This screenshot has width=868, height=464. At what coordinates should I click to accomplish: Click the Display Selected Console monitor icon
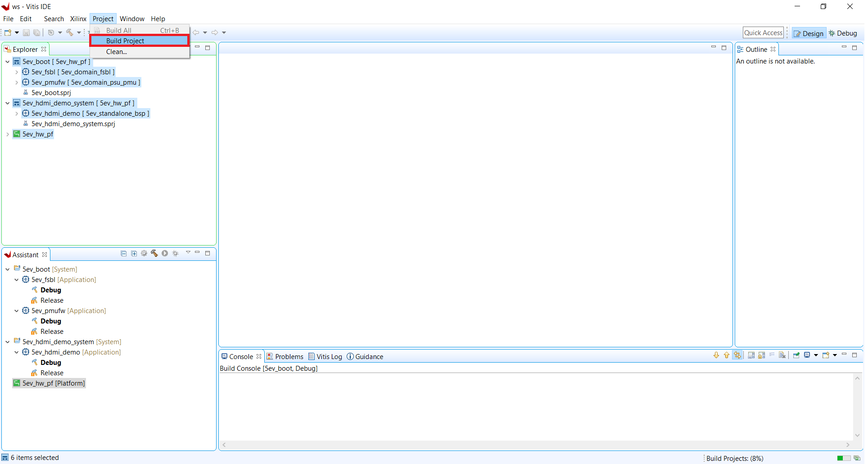(807, 355)
